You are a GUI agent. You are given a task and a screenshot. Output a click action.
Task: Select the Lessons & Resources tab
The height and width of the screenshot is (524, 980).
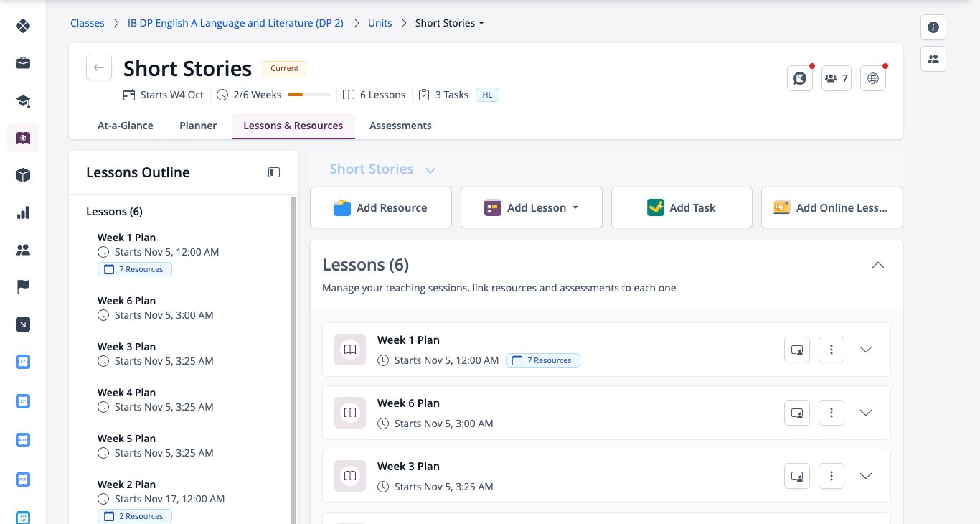coord(293,126)
